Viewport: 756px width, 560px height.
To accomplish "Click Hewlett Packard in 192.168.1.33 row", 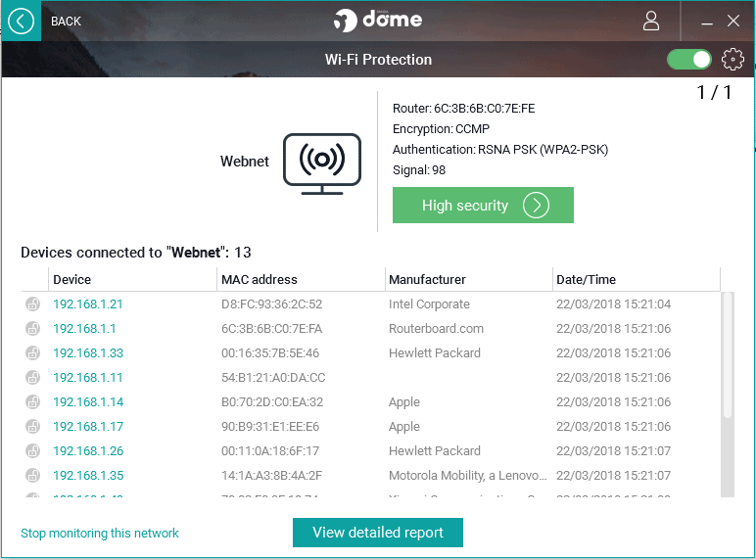I will [x=435, y=353].
